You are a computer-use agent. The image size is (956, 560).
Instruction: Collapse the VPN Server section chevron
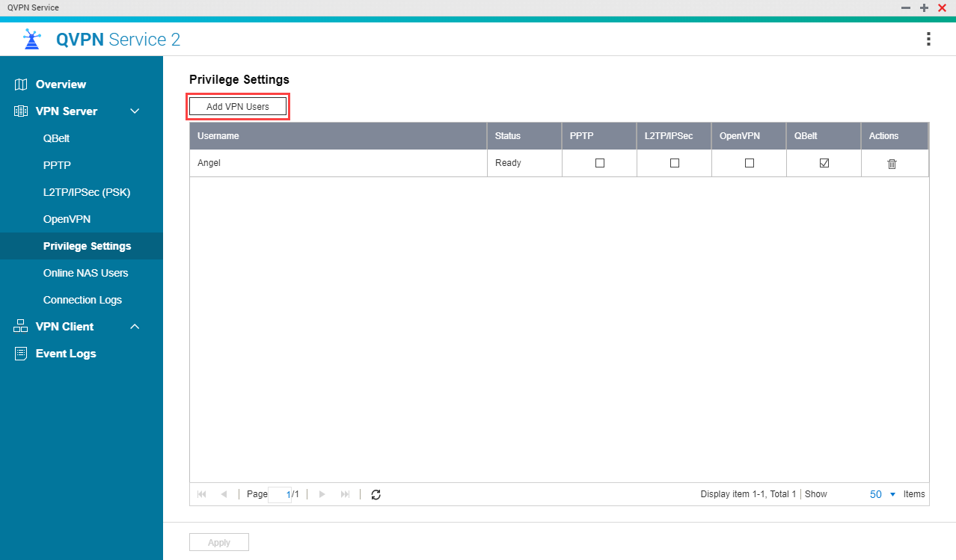pyautogui.click(x=135, y=111)
